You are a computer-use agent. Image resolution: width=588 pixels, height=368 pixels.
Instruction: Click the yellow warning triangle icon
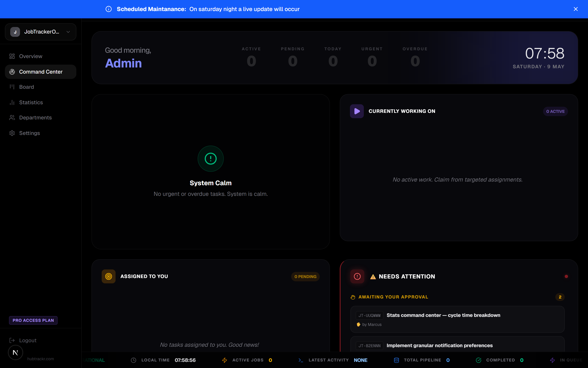tap(373, 277)
